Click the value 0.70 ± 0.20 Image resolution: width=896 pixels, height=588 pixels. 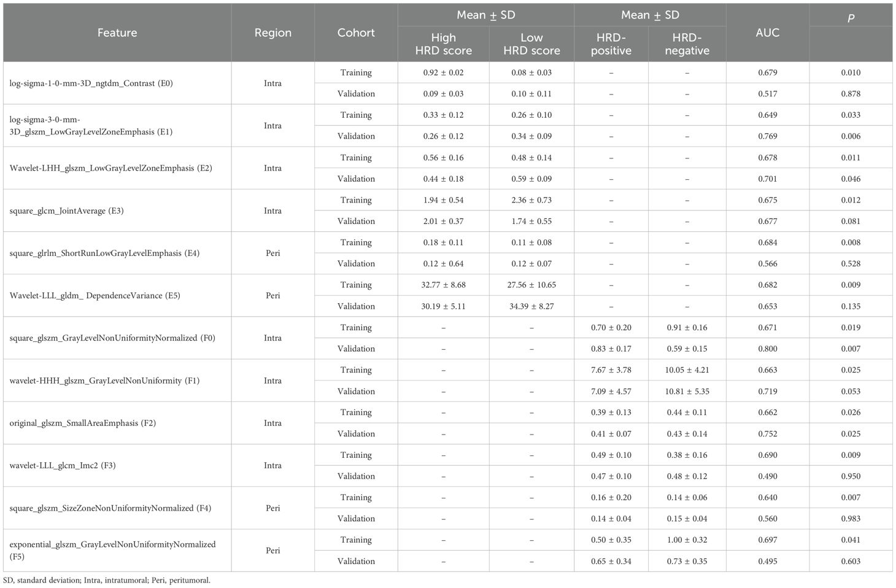click(611, 327)
